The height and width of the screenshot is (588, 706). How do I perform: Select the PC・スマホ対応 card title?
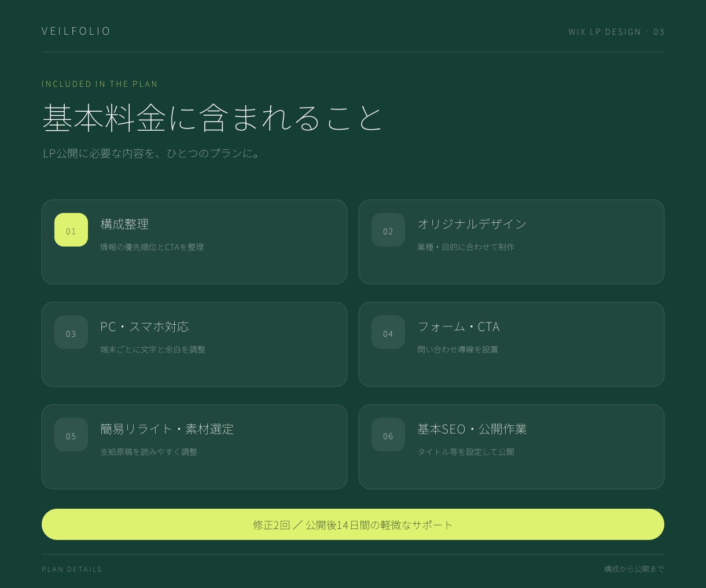point(145,326)
